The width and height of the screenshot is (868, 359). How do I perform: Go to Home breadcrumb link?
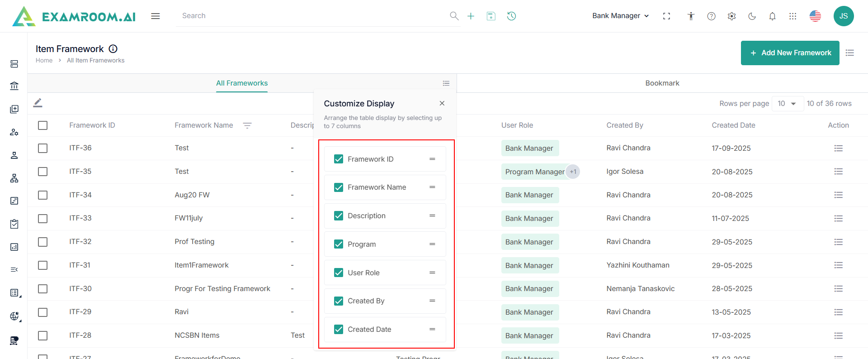click(44, 61)
